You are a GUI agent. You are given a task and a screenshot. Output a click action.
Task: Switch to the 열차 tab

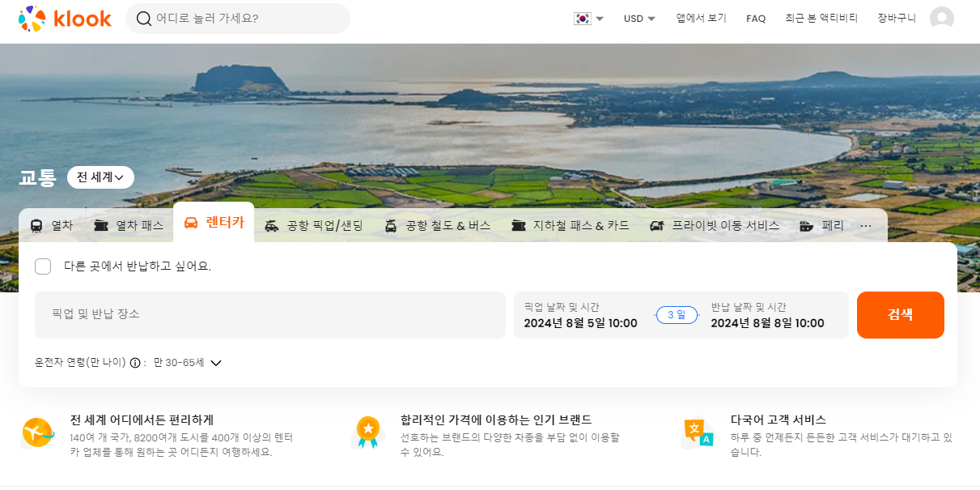point(52,226)
